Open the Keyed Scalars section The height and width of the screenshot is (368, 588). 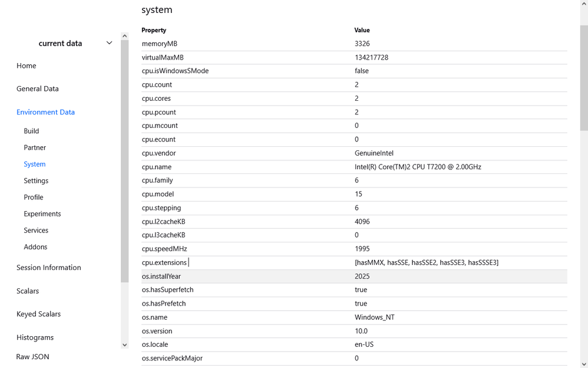coord(38,314)
